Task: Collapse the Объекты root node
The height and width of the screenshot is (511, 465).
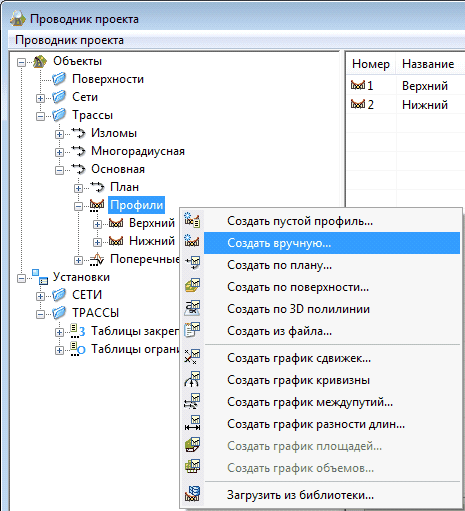Action: pos(21,62)
